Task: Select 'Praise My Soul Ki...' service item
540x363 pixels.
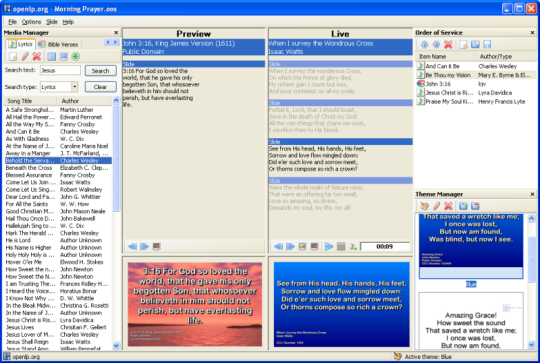Action: point(476,102)
